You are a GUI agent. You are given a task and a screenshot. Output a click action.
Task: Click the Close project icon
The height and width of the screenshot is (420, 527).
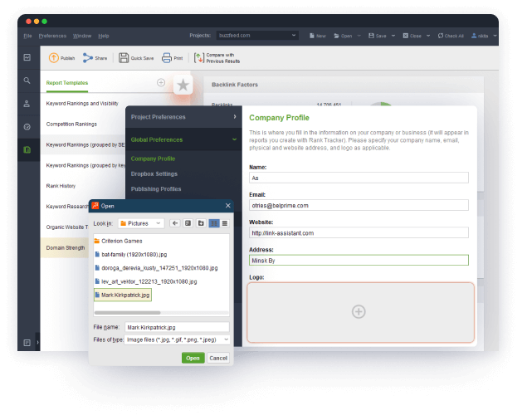tap(406, 36)
